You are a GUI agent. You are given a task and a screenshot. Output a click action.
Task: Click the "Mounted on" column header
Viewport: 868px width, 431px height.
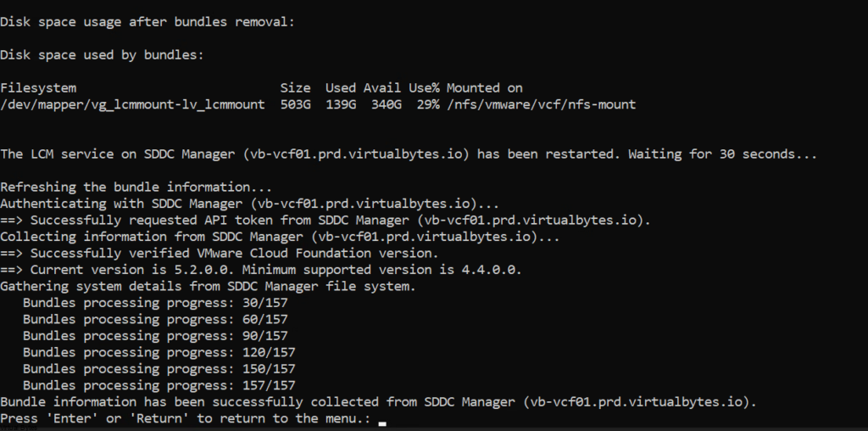484,88
